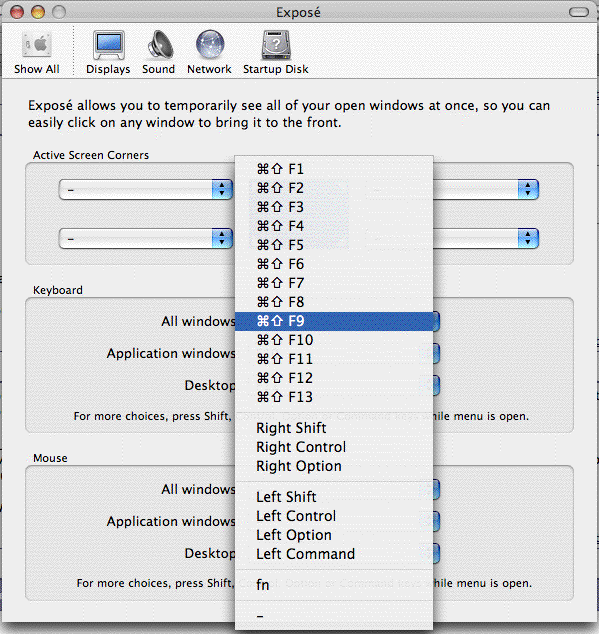Open the bottom-left screen corner dropdown

tap(146, 238)
